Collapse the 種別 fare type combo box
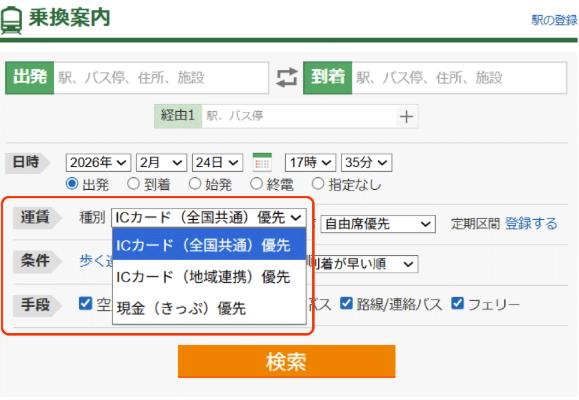579x400 pixels. pyautogui.click(x=209, y=218)
